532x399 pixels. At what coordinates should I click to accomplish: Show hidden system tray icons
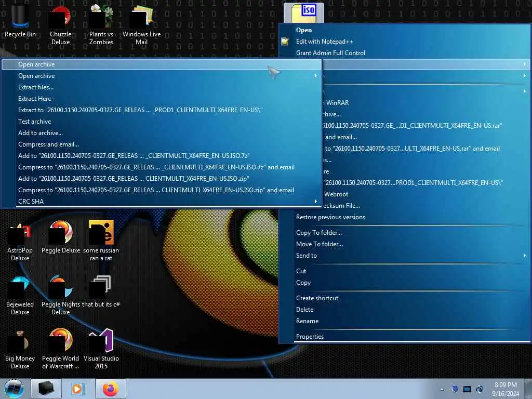(442, 389)
